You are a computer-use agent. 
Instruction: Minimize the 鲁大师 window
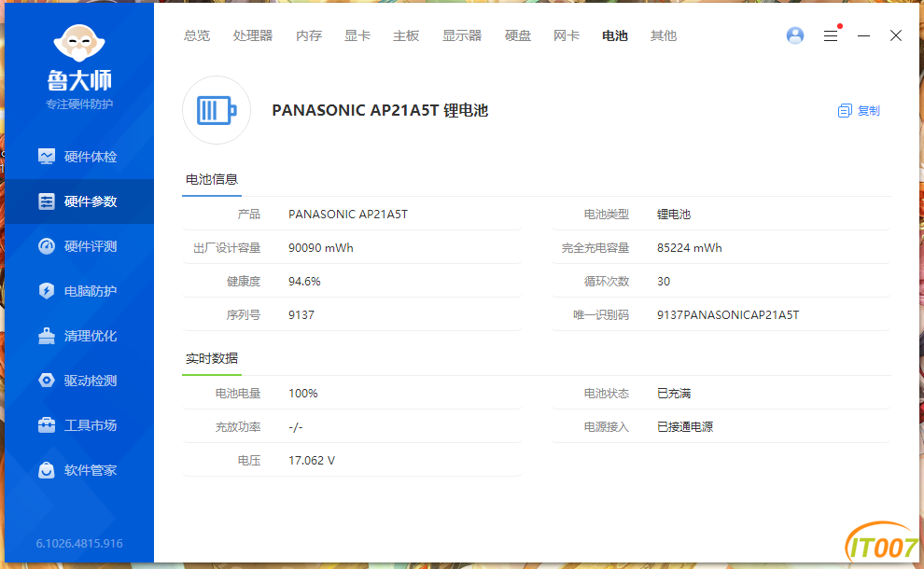tap(864, 36)
